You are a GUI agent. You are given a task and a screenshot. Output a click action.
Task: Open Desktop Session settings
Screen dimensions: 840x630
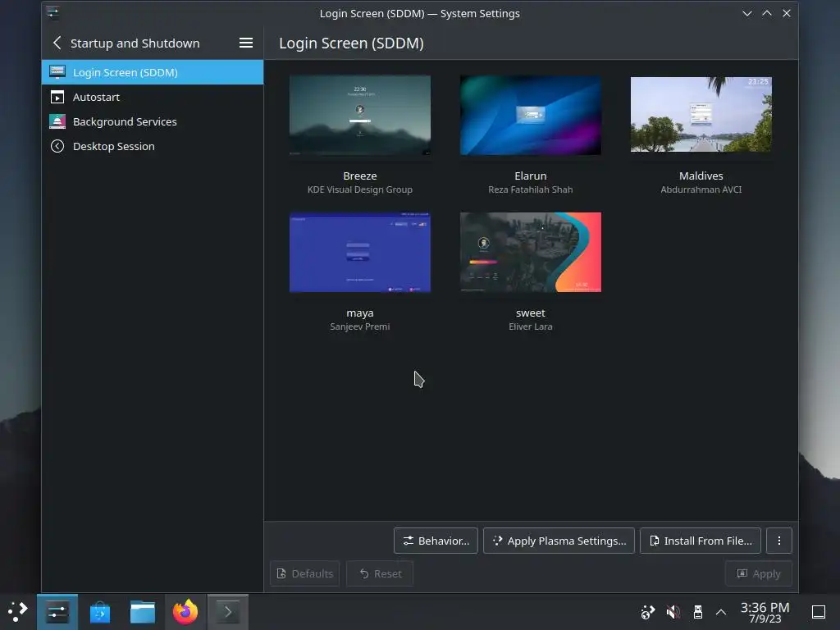point(152,146)
